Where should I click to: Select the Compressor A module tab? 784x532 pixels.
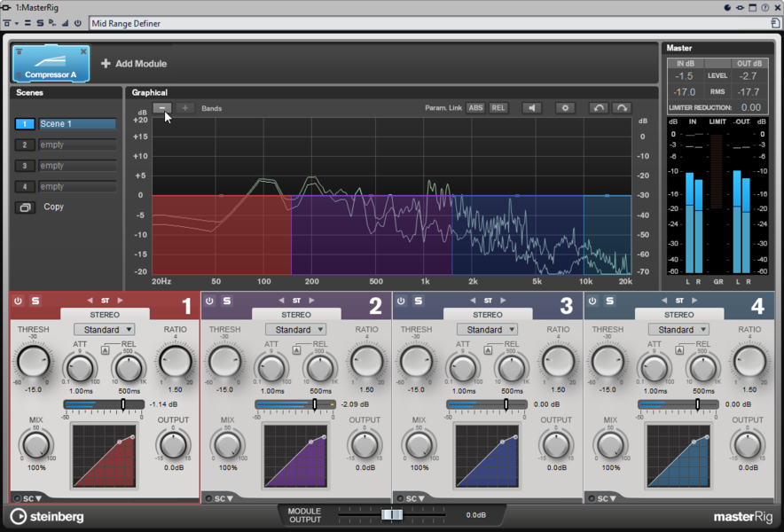tap(51, 64)
